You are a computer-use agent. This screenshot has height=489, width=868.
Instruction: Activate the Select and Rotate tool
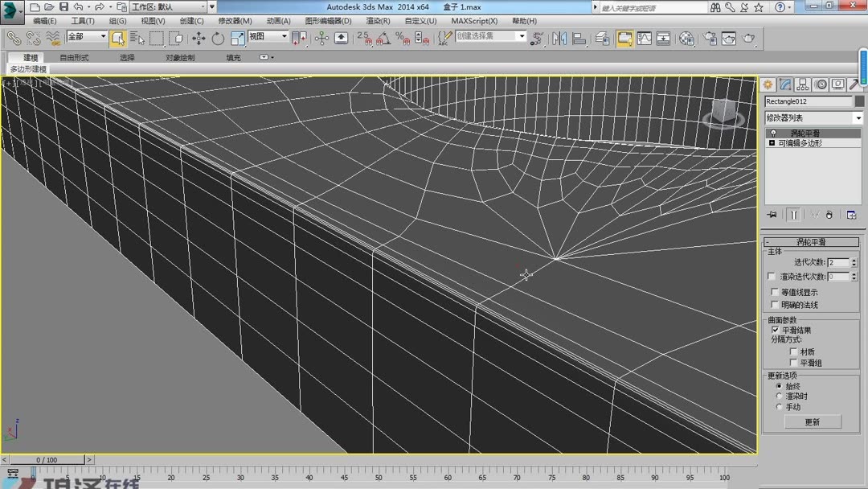click(x=219, y=38)
